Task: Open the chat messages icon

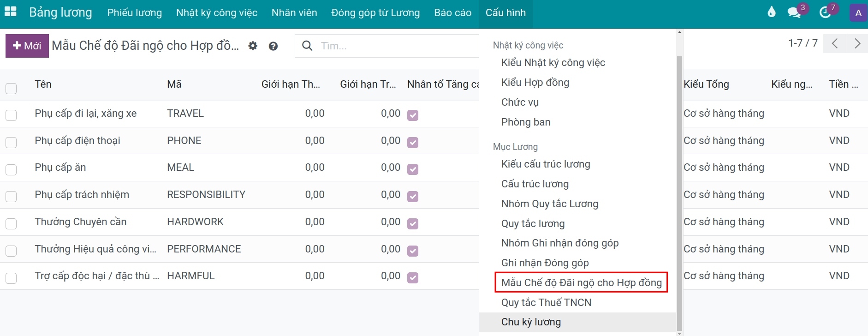Action: [794, 12]
